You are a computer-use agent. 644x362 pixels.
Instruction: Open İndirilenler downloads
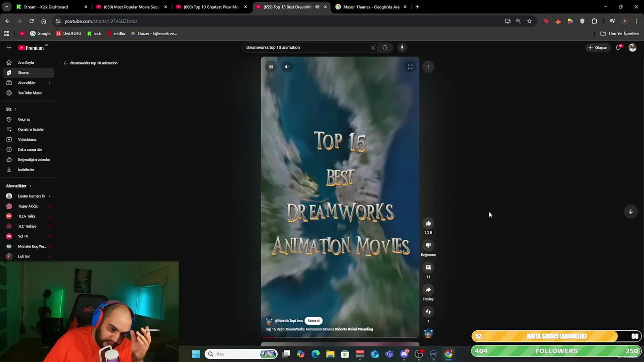click(x=28, y=170)
